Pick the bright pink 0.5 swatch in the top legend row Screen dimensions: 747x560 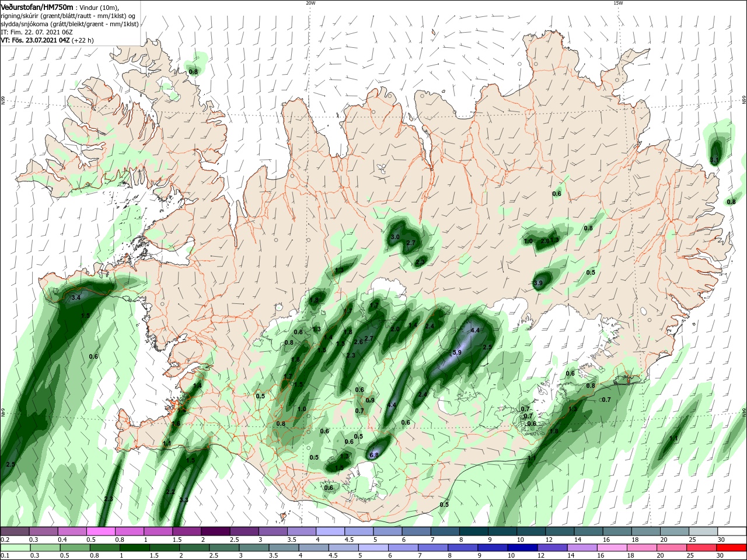point(100,531)
